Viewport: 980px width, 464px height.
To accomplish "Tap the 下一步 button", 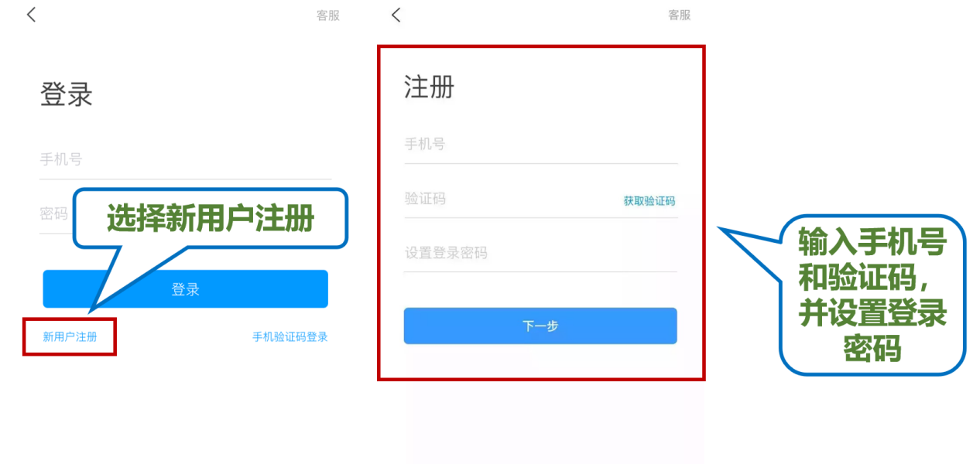I will pyautogui.click(x=540, y=326).
